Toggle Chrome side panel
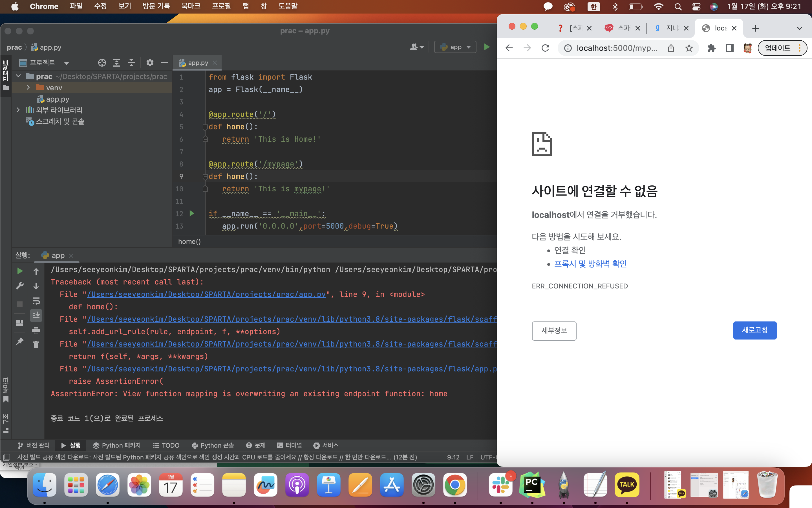The image size is (812, 508). click(729, 48)
